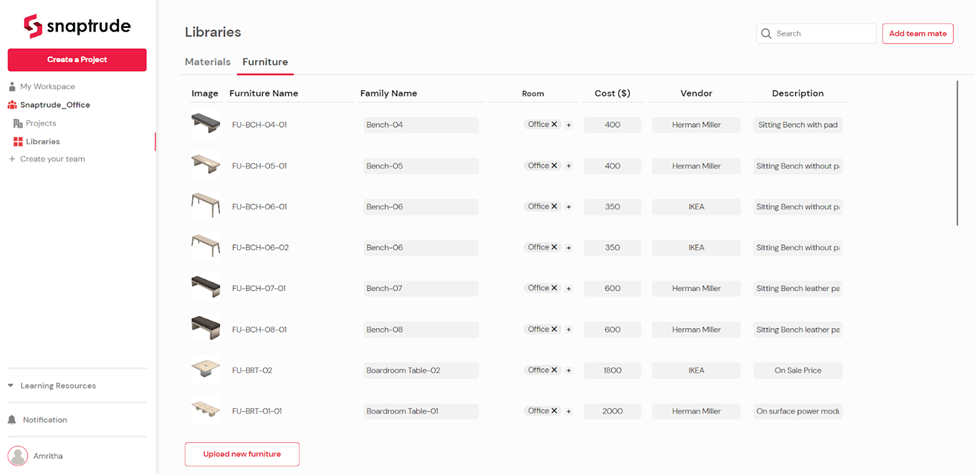This screenshot has width=975, height=474.
Task: Remove the Office room tag from FU-BCH-08-01
Action: [x=554, y=329]
